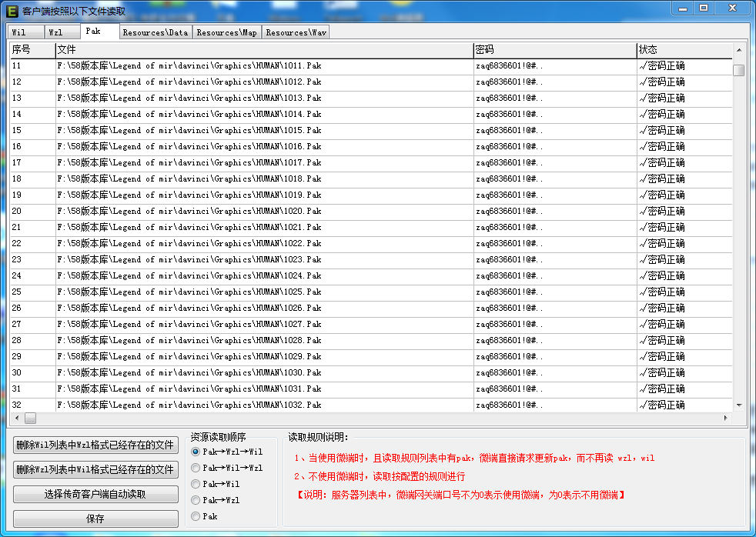The image size is (756, 537).
Task: Enable the Pak-only read order option
Action: click(x=196, y=516)
